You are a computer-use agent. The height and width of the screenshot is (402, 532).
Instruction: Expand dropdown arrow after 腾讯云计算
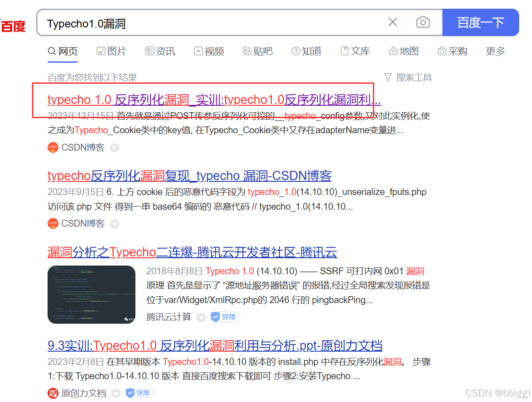click(201, 317)
